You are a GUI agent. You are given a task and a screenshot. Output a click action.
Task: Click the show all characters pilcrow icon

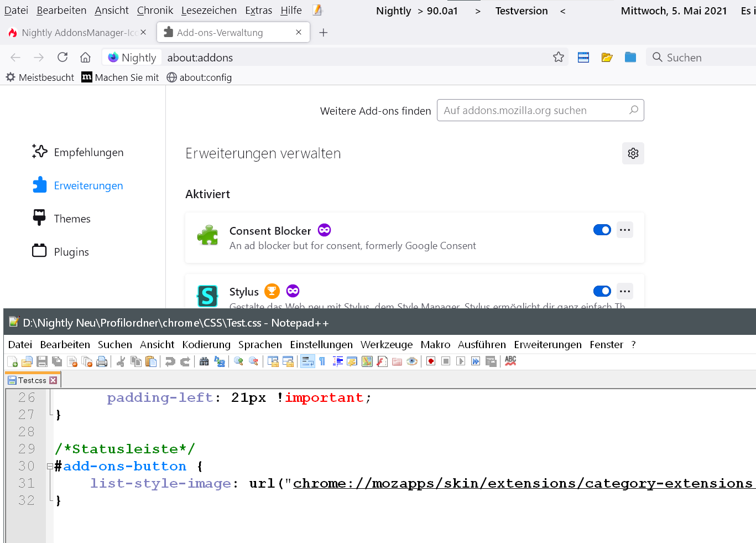[x=322, y=361]
